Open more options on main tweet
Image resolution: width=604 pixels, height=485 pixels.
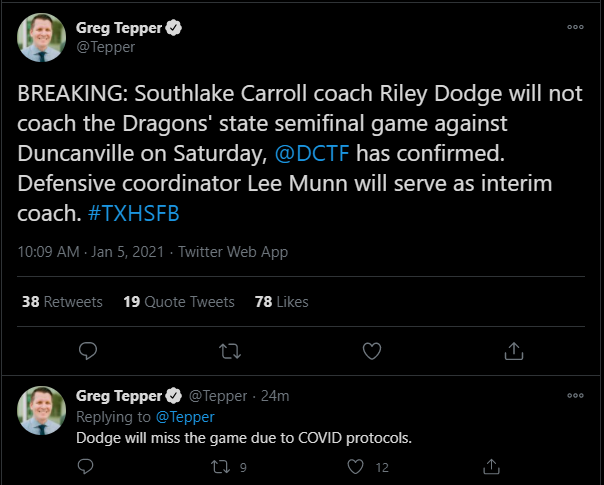575,28
